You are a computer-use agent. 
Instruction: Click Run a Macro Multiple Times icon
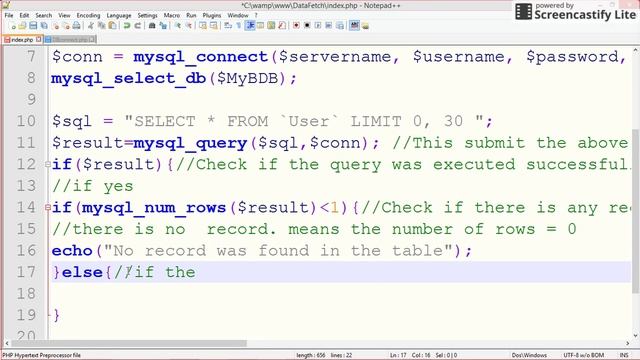329,26
